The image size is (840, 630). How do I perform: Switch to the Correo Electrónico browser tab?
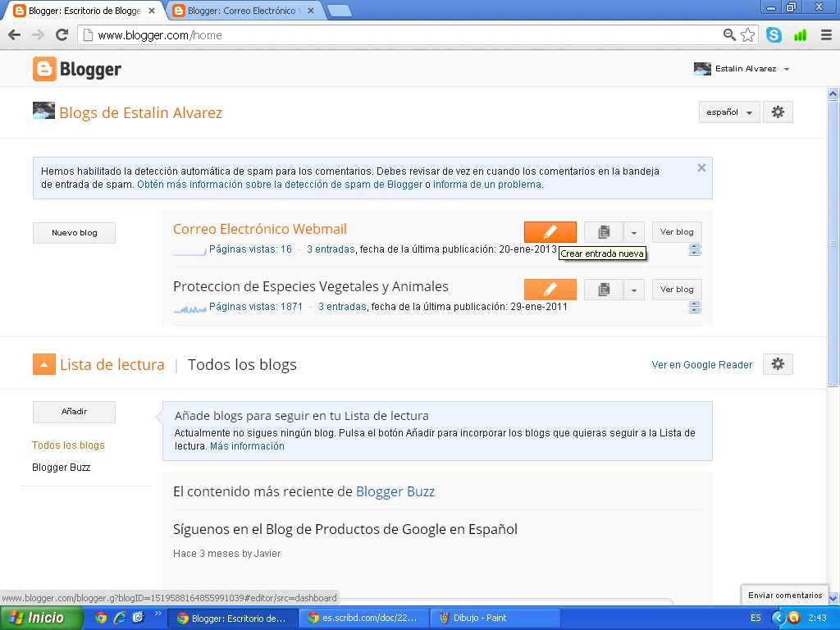(240, 11)
